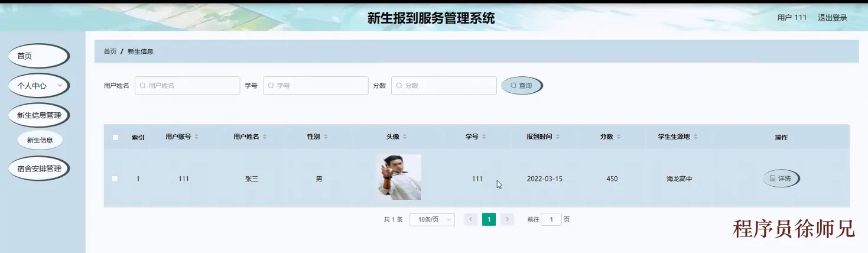
Task: Open 个人中心 sidebar menu
Action: click(x=38, y=86)
